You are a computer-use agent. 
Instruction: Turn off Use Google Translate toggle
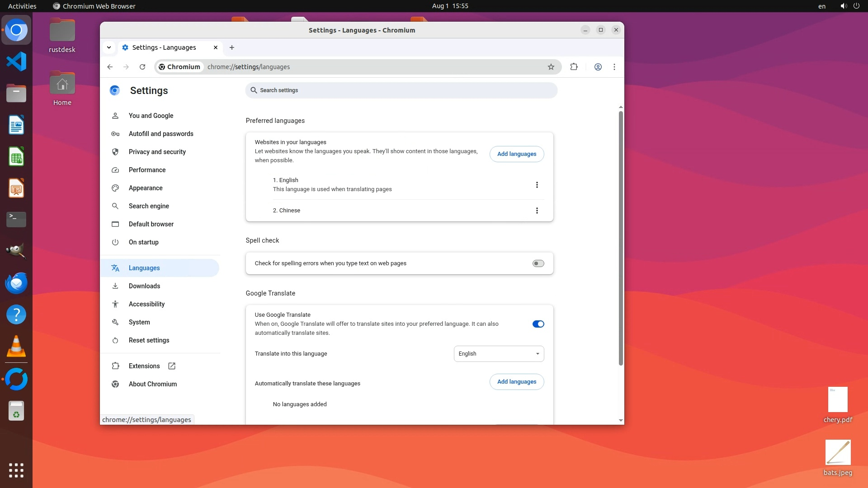[538, 324]
